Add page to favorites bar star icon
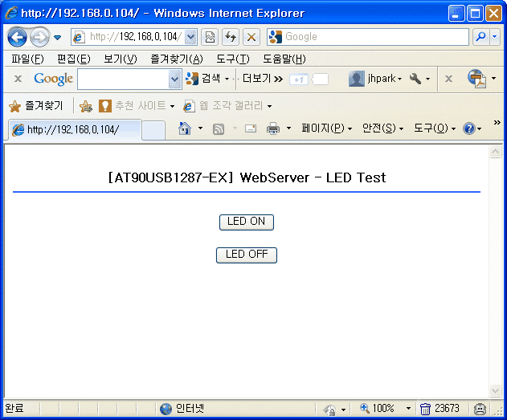507x420 pixels. (86, 106)
